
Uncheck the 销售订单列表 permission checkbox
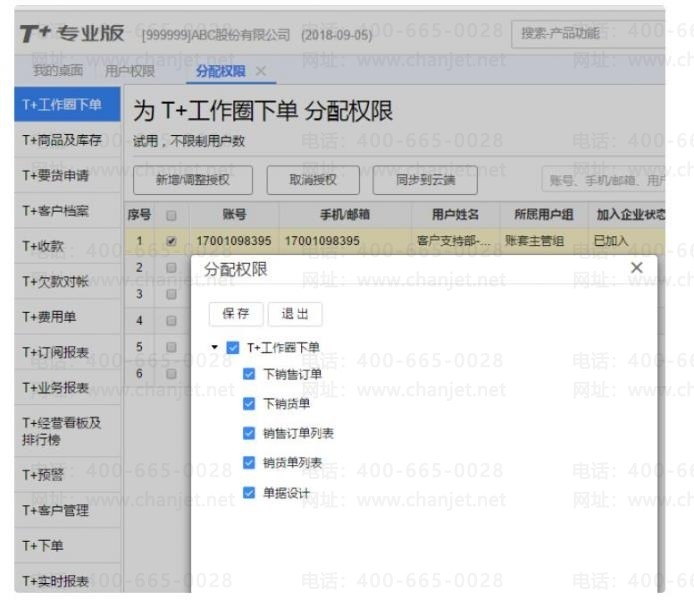click(x=249, y=433)
